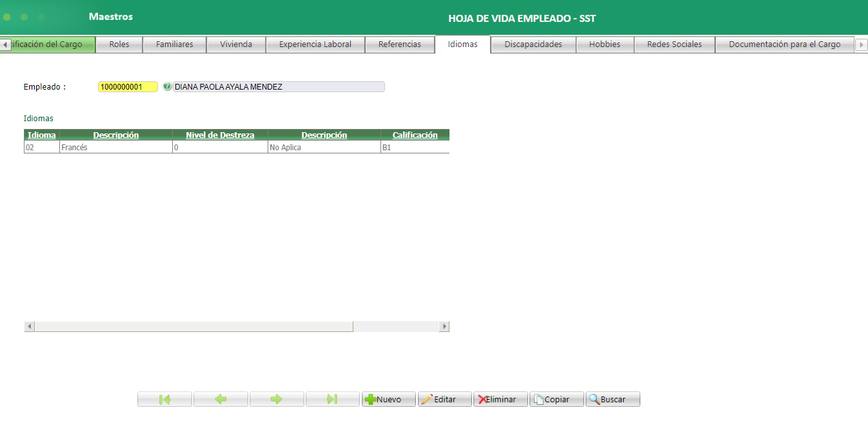Open the Familiares tab

point(175,44)
